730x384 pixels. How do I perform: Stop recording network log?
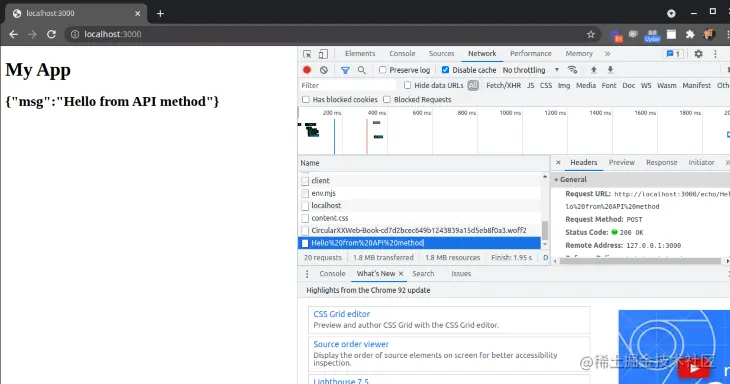(x=307, y=70)
